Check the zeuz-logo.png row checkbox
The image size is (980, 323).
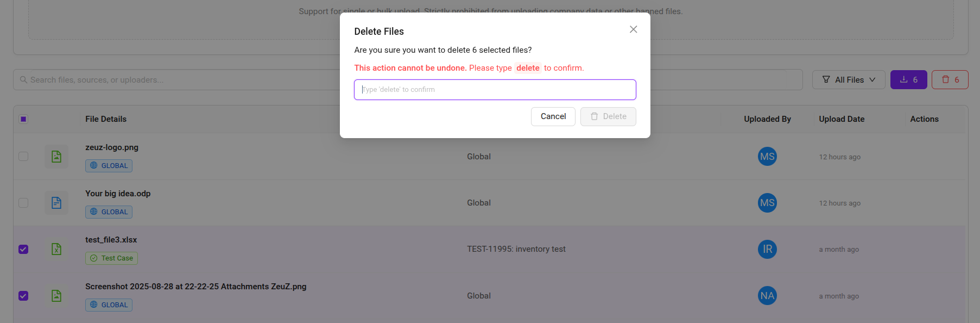[x=23, y=157]
